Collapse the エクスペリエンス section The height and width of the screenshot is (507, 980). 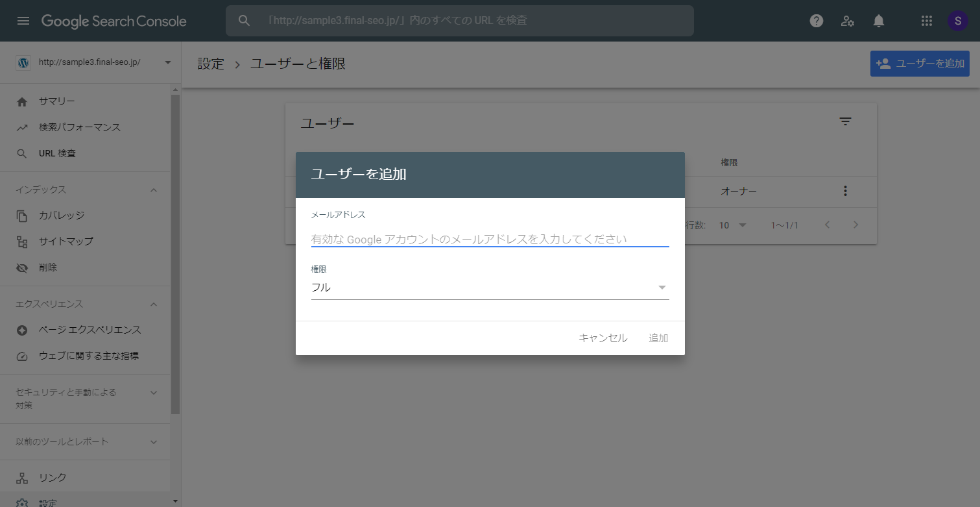coord(154,304)
